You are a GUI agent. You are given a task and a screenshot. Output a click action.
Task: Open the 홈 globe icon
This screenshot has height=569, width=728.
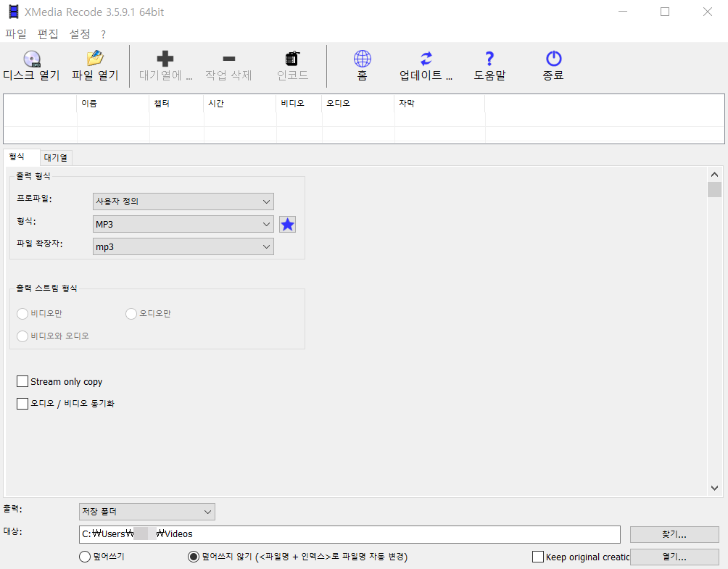point(362,59)
